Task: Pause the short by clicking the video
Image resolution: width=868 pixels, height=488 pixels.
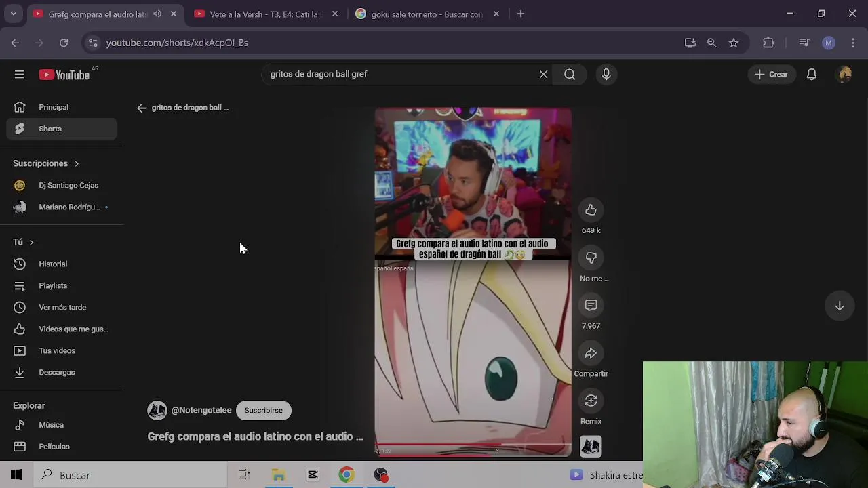Action: tap(473, 281)
